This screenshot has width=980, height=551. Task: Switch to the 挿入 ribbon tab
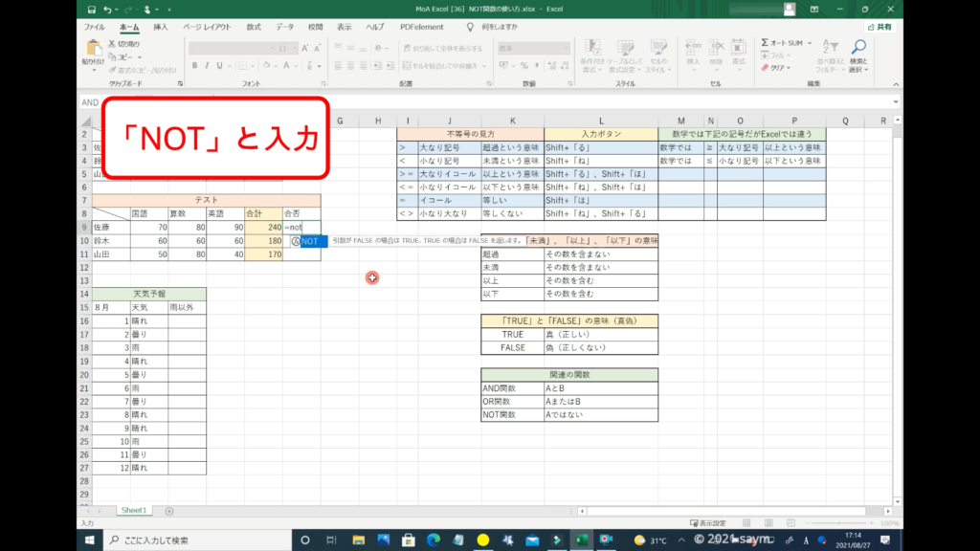pos(161,27)
